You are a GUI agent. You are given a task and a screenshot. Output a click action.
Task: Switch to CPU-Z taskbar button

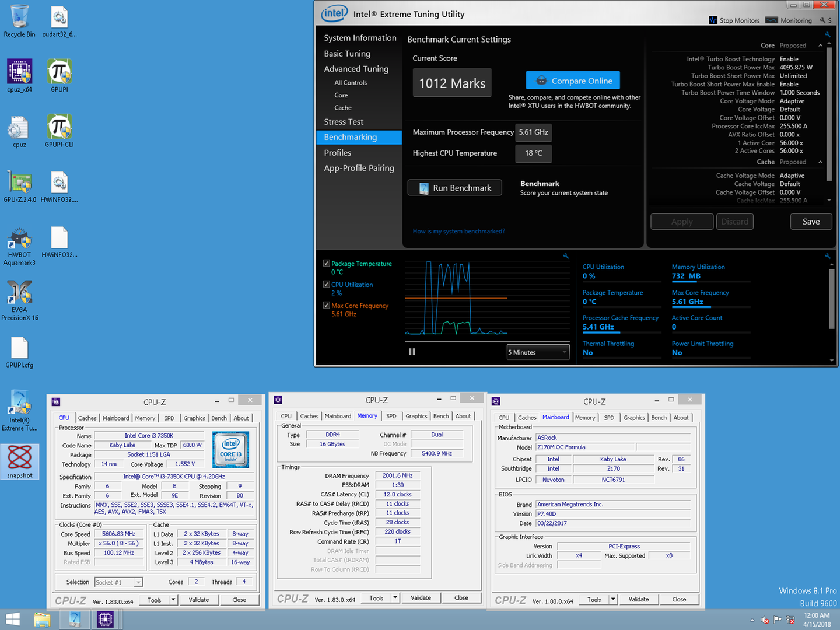[x=105, y=619]
